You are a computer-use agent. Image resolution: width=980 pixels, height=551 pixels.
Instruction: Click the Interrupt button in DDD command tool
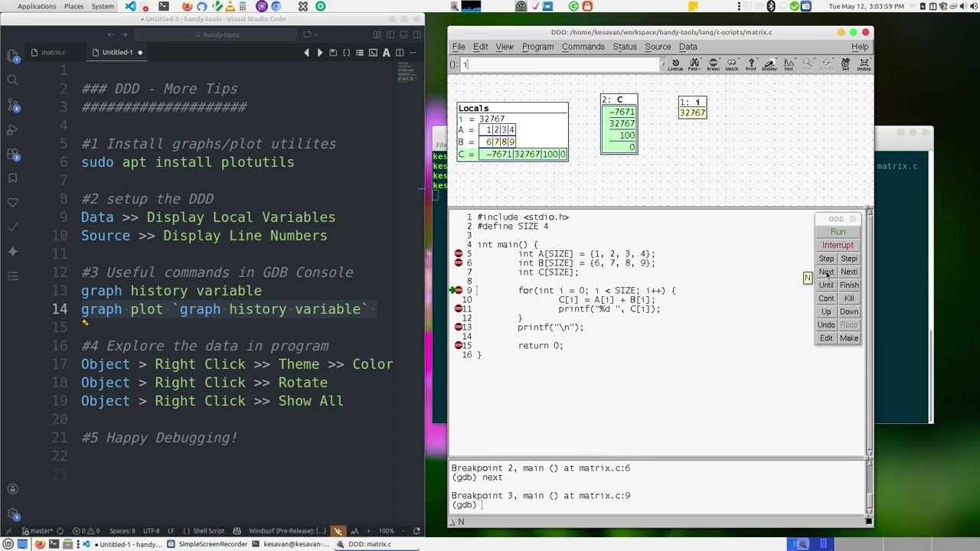point(838,245)
